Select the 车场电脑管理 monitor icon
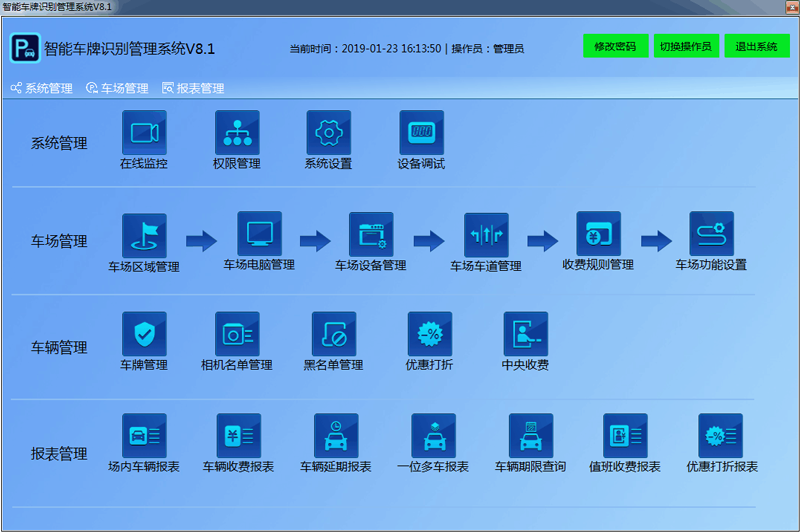This screenshot has width=800, height=532. (x=259, y=234)
